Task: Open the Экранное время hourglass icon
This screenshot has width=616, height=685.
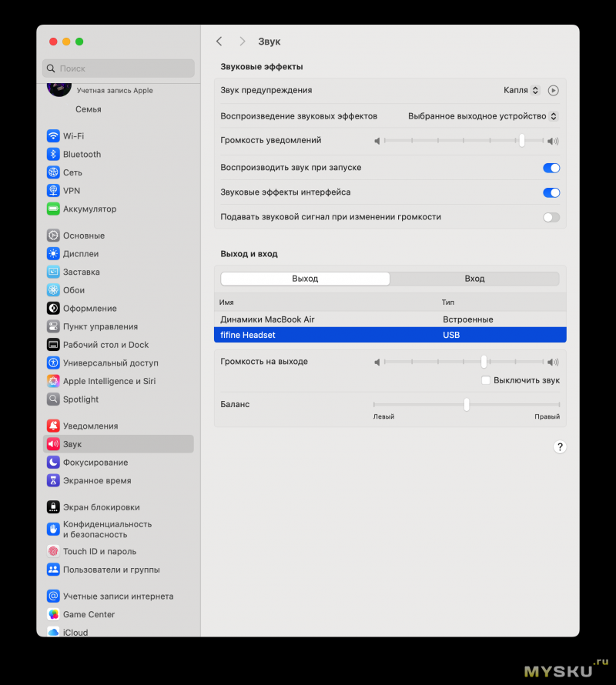Action: tap(53, 480)
